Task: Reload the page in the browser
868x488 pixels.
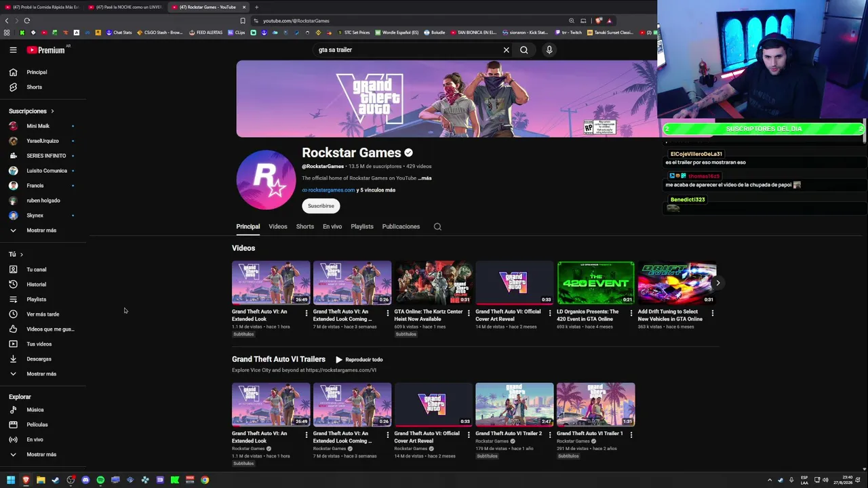Action: 27,20
